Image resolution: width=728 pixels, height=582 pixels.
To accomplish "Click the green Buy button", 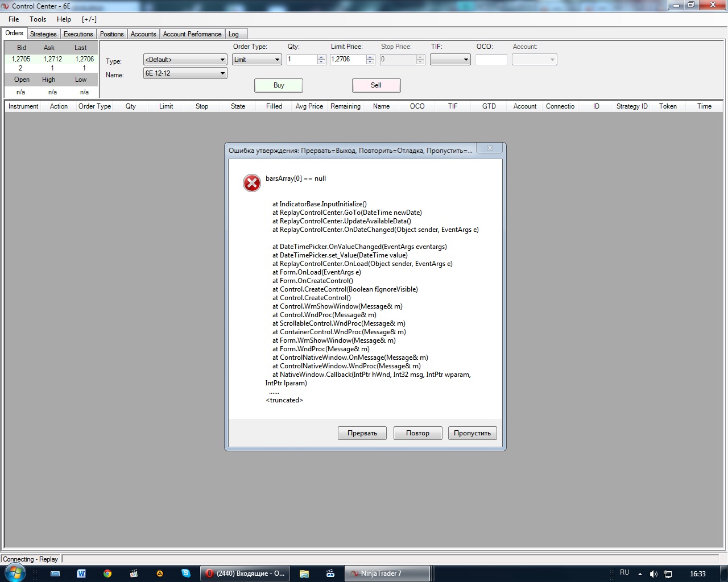I will 279,85.
